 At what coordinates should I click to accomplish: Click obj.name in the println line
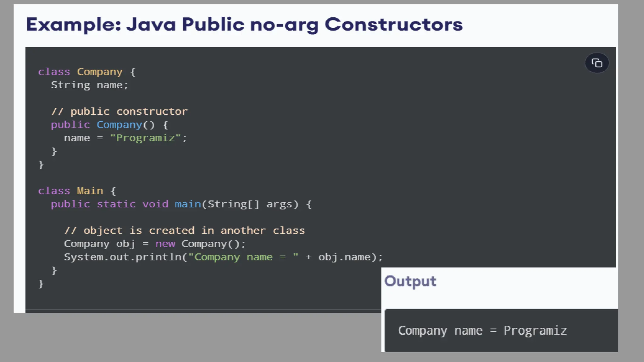[344, 257]
